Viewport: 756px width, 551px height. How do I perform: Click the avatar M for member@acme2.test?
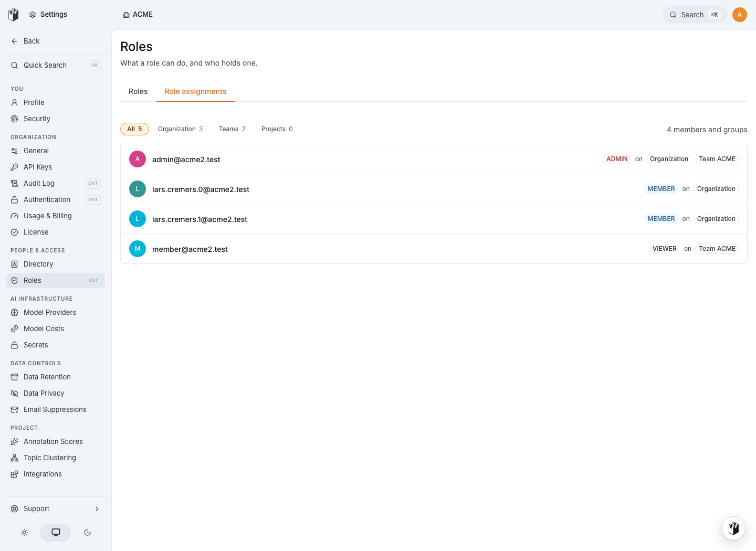click(138, 249)
